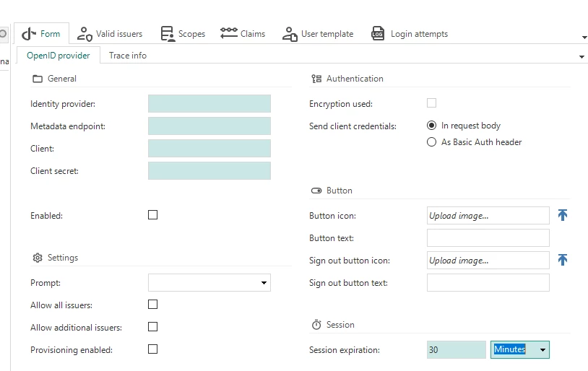The height and width of the screenshot is (371, 588).
Task: Click the Valid issuers tab icon
Action: click(85, 33)
